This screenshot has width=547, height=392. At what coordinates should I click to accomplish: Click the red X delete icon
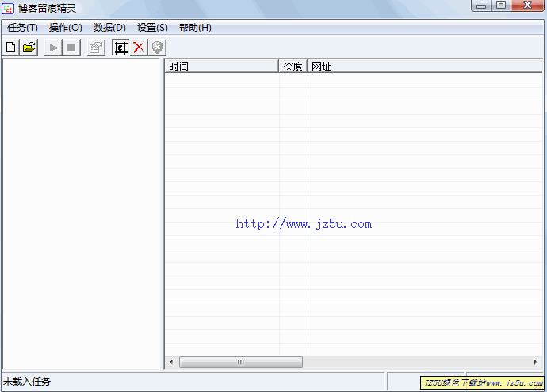pyautogui.click(x=139, y=48)
